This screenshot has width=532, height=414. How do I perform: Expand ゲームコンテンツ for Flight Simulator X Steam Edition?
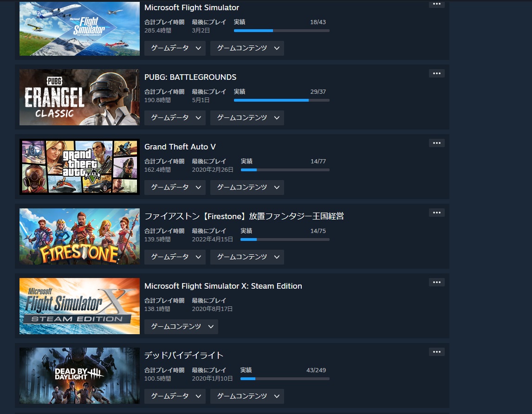pos(181,326)
